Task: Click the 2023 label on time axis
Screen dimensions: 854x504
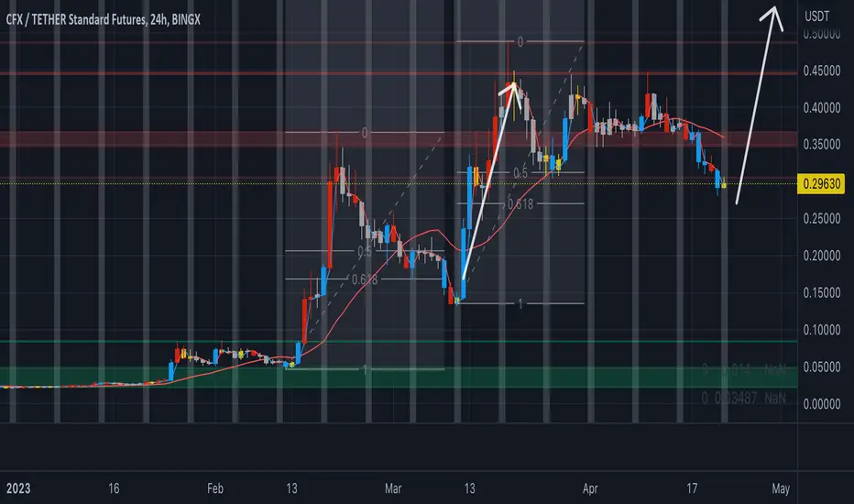Action: pyautogui.click(x=18, y=488)
